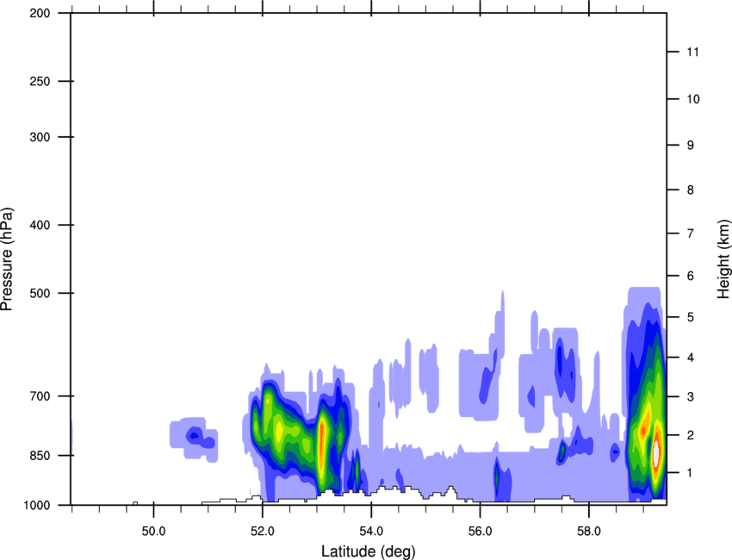Click pressure tick label 250

click(x=40, y=81)
